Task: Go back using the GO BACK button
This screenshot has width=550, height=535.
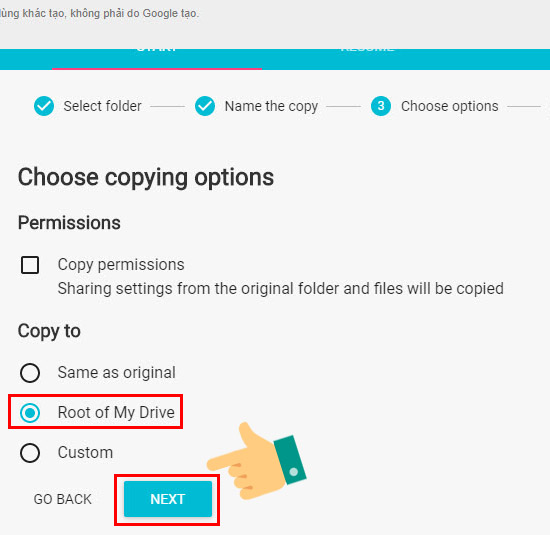Action: (x=62, y=499)
